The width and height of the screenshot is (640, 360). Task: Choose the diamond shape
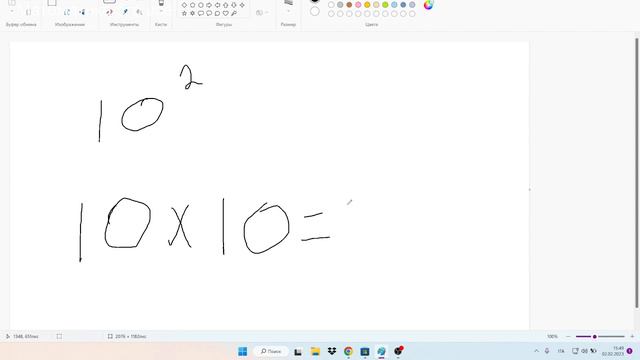184,5
